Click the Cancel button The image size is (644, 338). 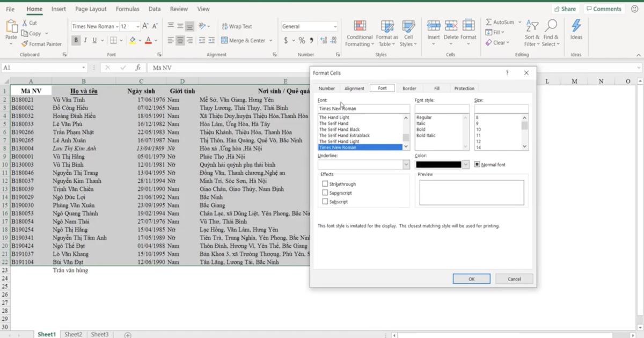[x=514, y=279]
